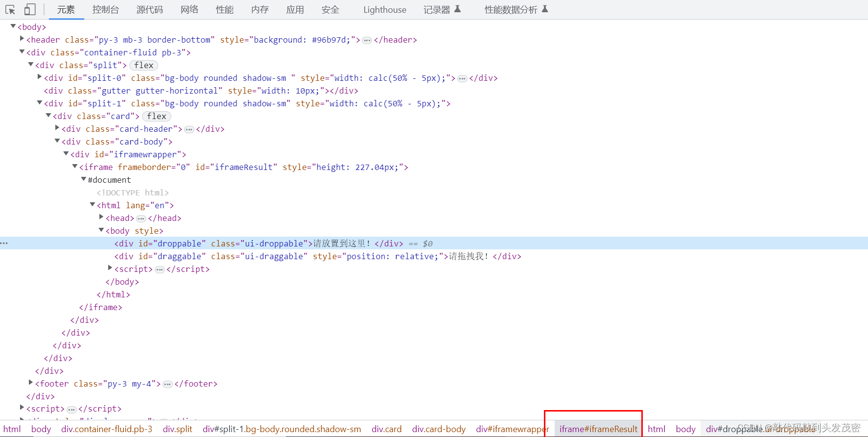Viewport: 868px width, 437px height.
Task: Click the ellipsis in card-header div
Action: pos(189,129)
